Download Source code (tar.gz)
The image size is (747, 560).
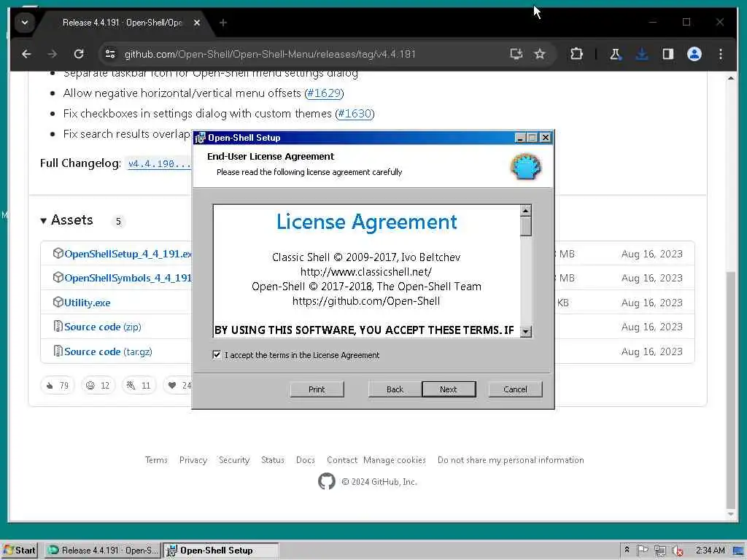click(108, 352)
